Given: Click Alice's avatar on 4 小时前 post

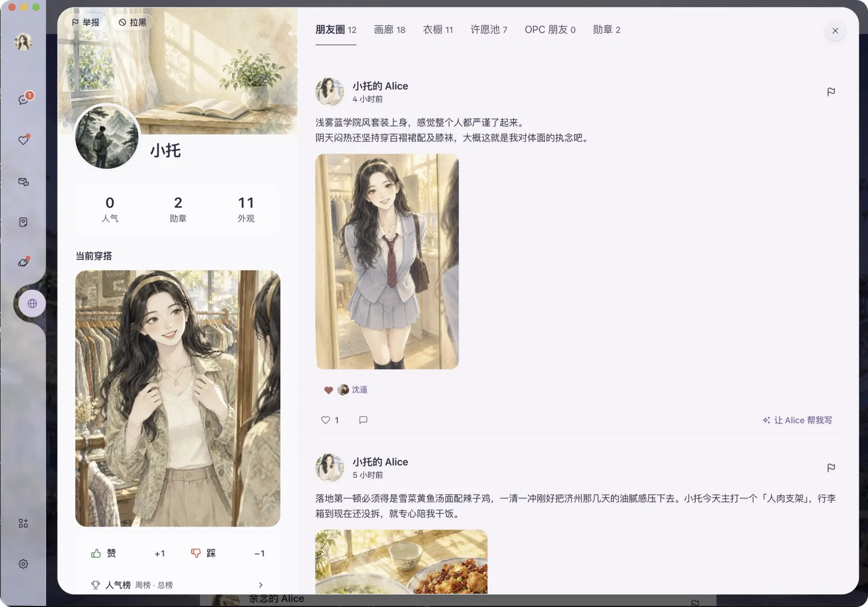Looking at the screenshot, I should pos(330,92).
